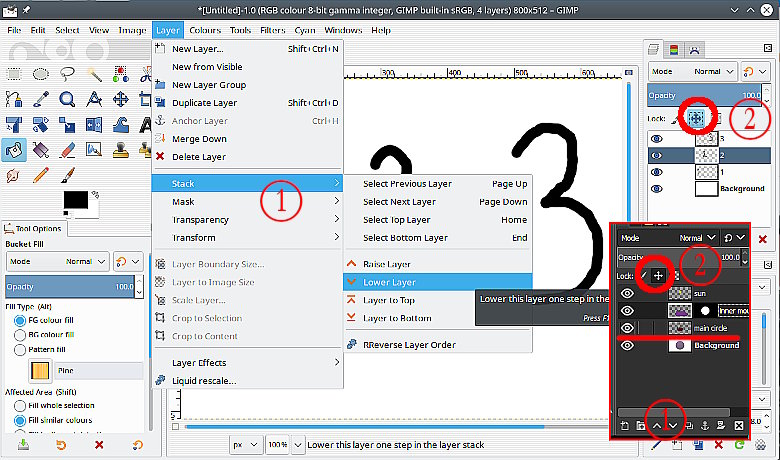Open Bucket Fill Mode dropdown
This screenshot has width=780, height=460.
point(58,262)
